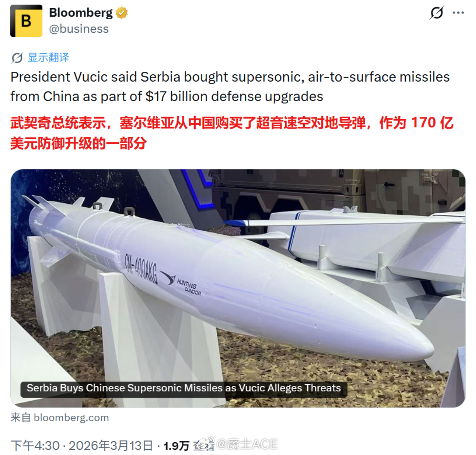This screenshot has width=476, height=455.
Task: Open the Bloomberg account name
Action: pos(81,13)
